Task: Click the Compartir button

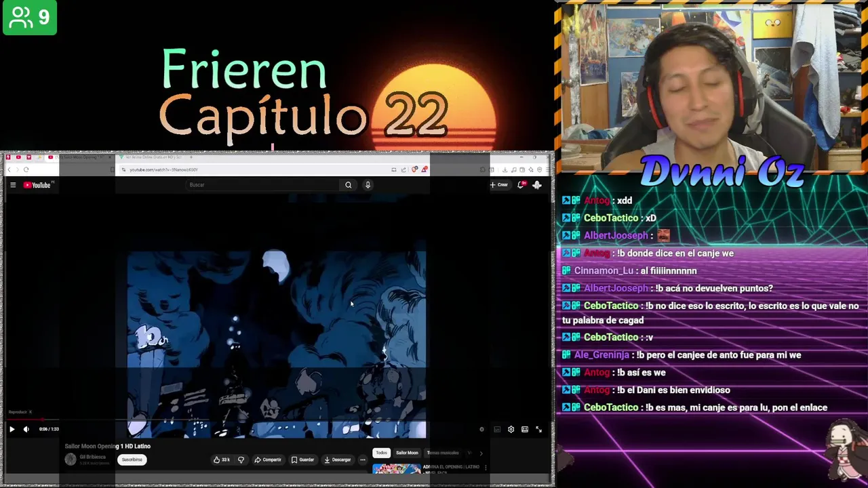Action: 268,460
